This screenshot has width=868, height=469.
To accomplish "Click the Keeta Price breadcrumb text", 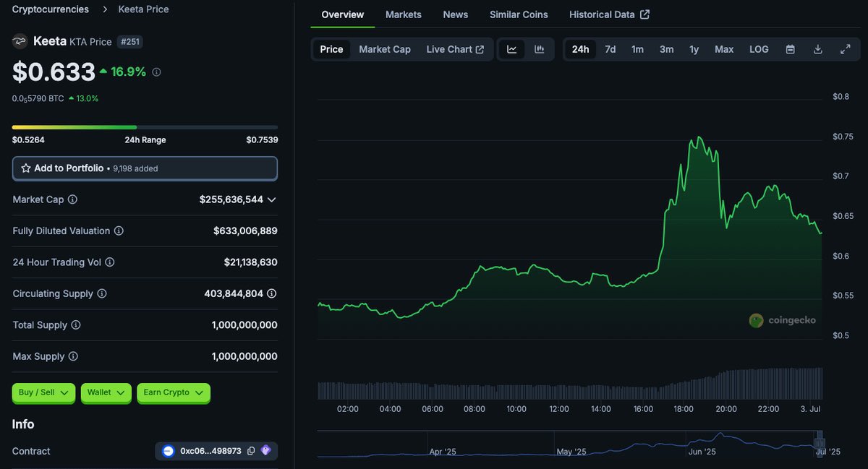I will [144, 9].
